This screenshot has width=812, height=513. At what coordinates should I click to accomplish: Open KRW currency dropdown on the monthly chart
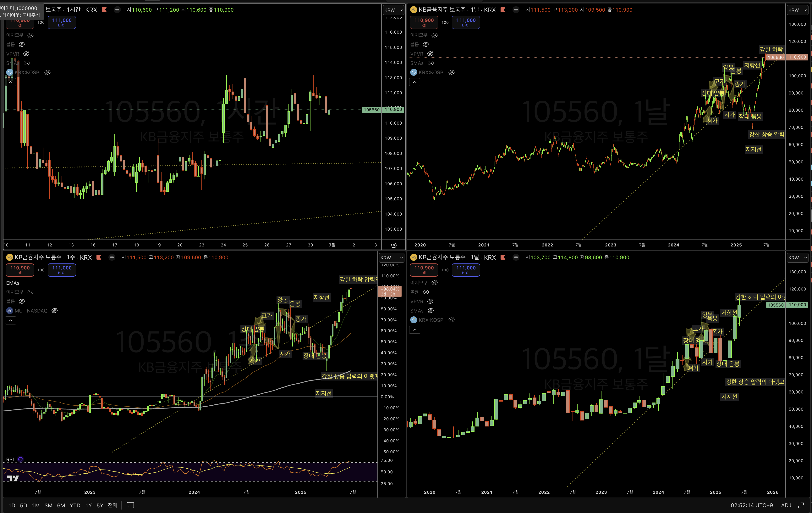coord(798,257)
